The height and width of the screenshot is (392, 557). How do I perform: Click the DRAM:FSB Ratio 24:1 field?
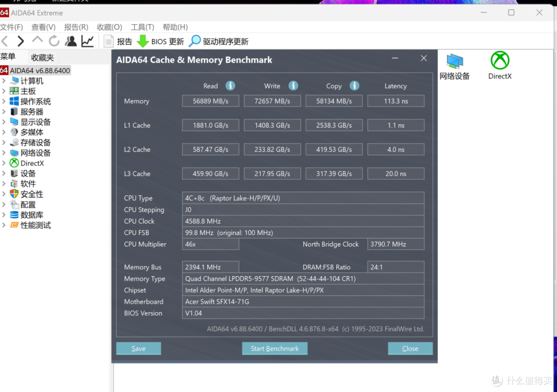[x=396, y=267]
